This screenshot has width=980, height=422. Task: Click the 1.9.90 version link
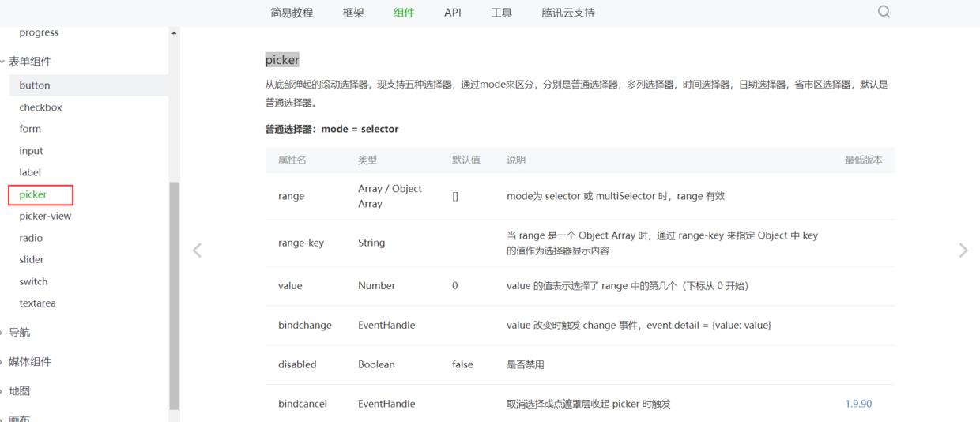(x=858, y=404)
